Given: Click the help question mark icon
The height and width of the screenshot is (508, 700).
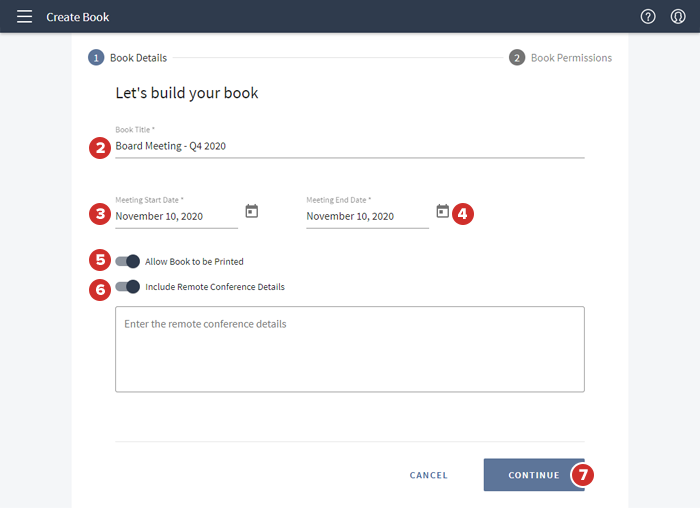Looking at the screenshot, I should click(648, 17).
